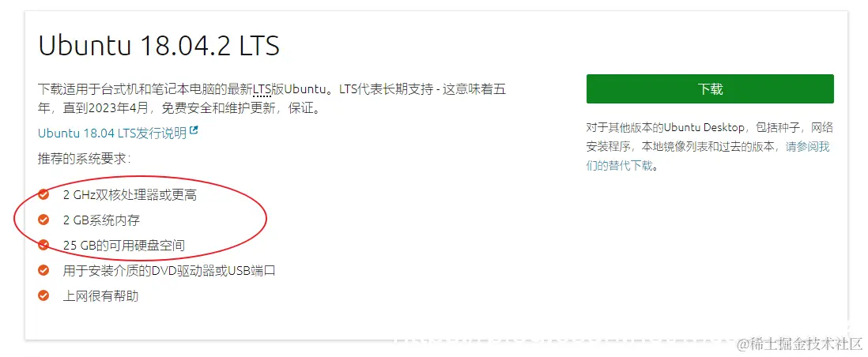This screenshot has width=868, height=357.
Task: Click the check icon beside 上网很有帮助
Action: [43, 295]
